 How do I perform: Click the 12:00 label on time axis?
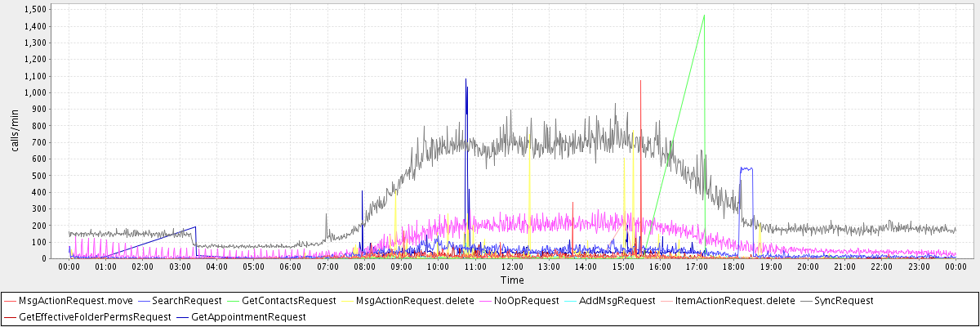[x=512, y=267]
